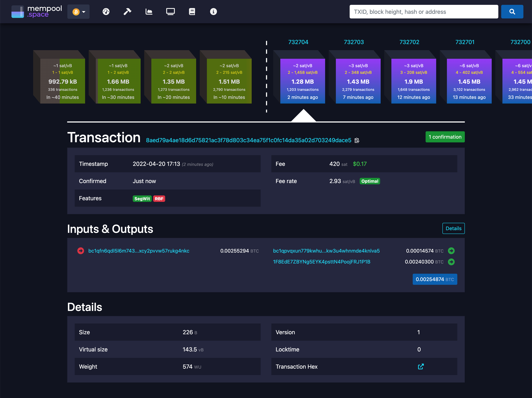Select the pending block arriving in ~20 minutes
Image resolution: width=532 pixels, height=398 pixels.
point(174,81)
